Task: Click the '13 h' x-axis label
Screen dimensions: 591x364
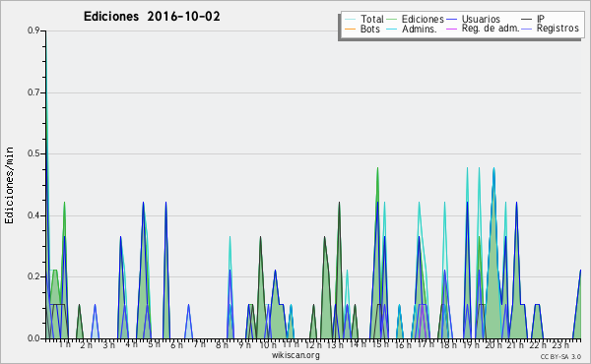Action: 335,345
